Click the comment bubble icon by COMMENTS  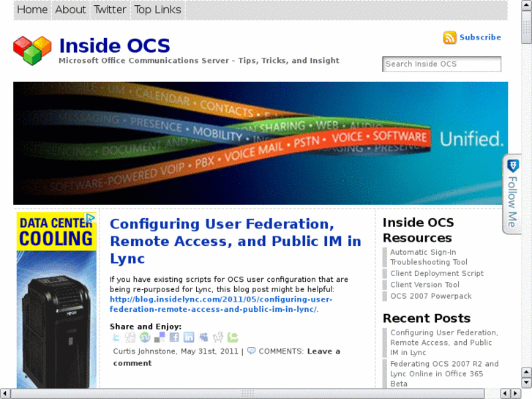251,351
